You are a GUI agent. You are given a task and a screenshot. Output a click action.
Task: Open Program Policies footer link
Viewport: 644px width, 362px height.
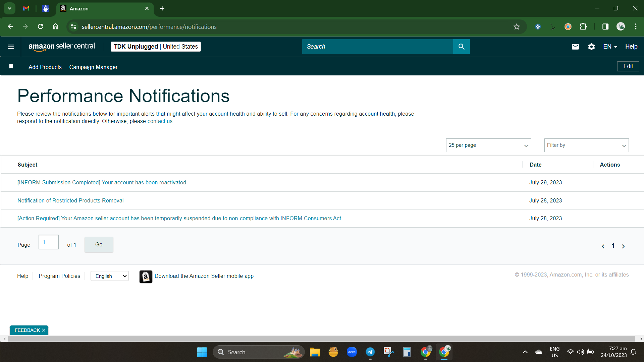[59, 276]
